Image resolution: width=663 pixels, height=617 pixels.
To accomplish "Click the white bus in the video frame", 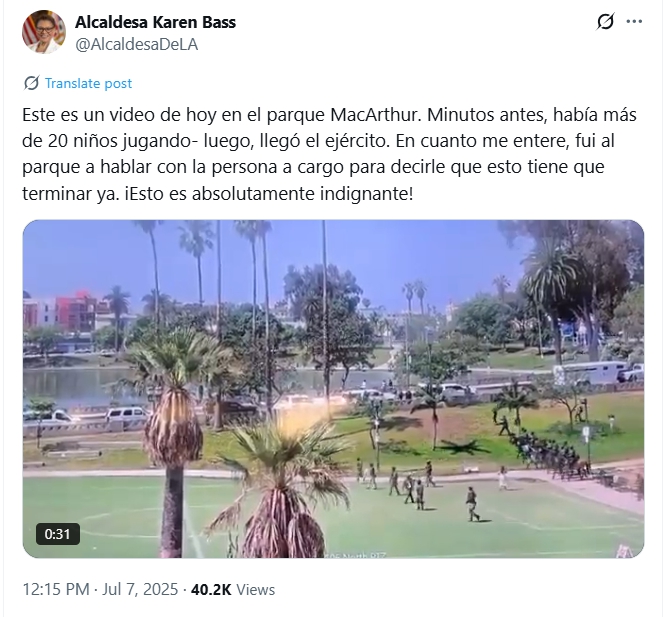I will click(591, 372).
